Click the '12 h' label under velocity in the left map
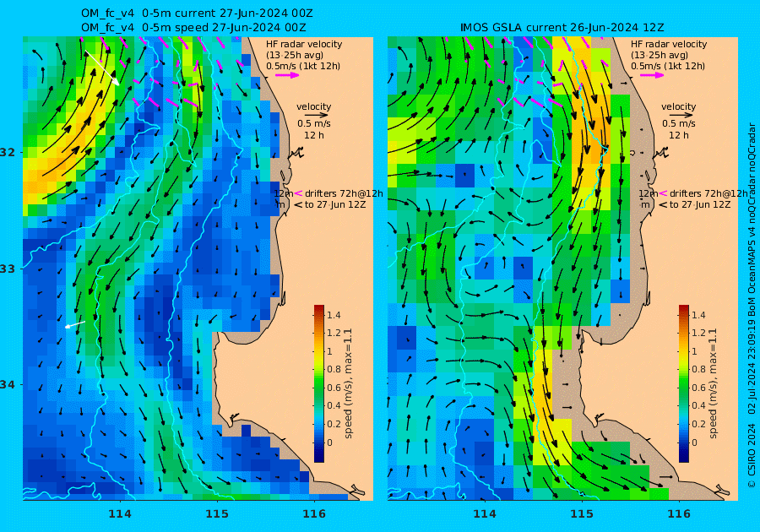The image size is (760, 532). 313,135
